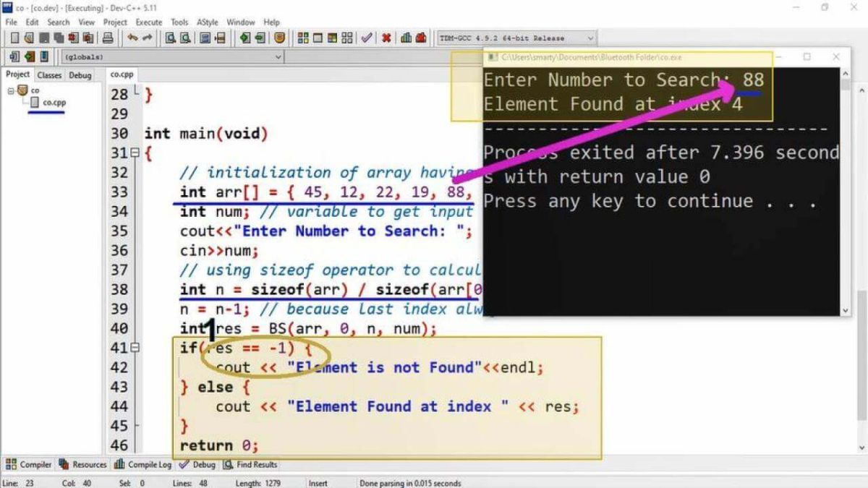868x488 pixels.
Task: Click the Delete profiling information icon
Action: pos(421,38)
